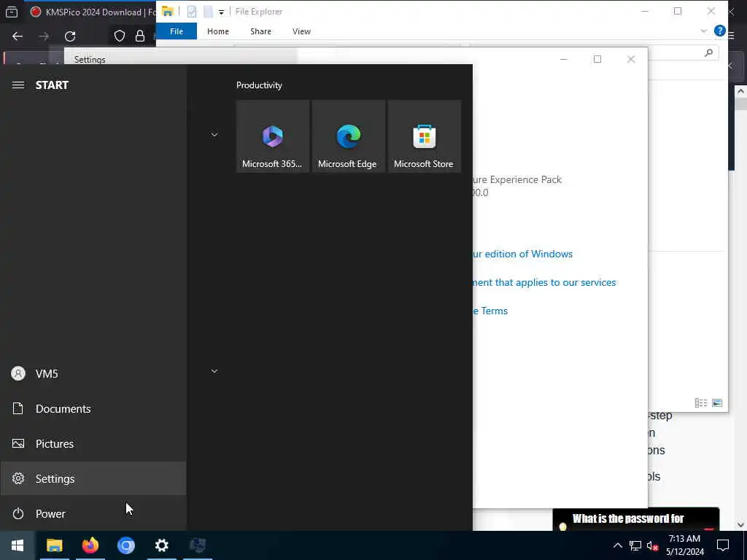This screenshot has width=747, height=560.
Task: Show hidden system tray icons
Action: click(617, 545)
